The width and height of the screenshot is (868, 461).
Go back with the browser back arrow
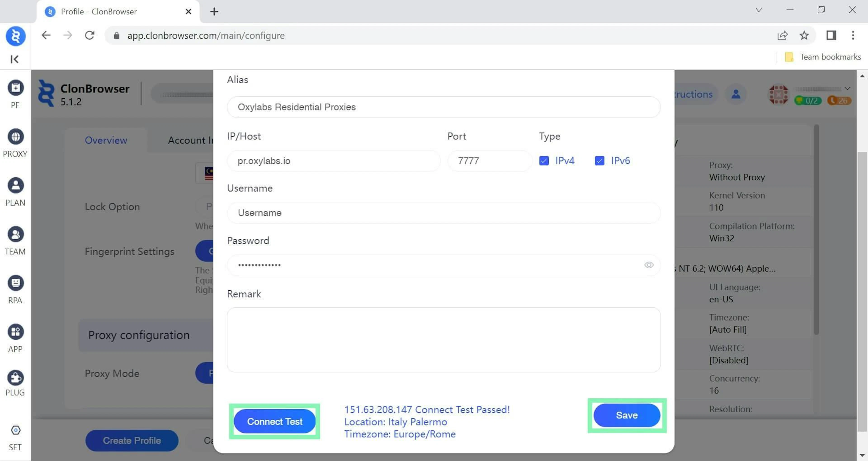[x=46, y=35]
